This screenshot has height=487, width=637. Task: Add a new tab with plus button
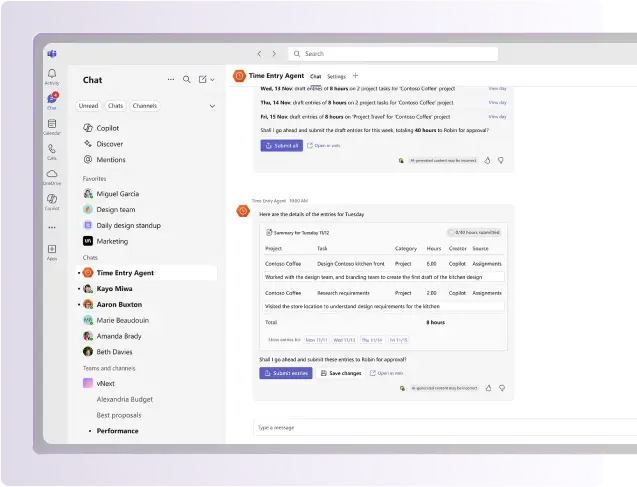[355, 76]
